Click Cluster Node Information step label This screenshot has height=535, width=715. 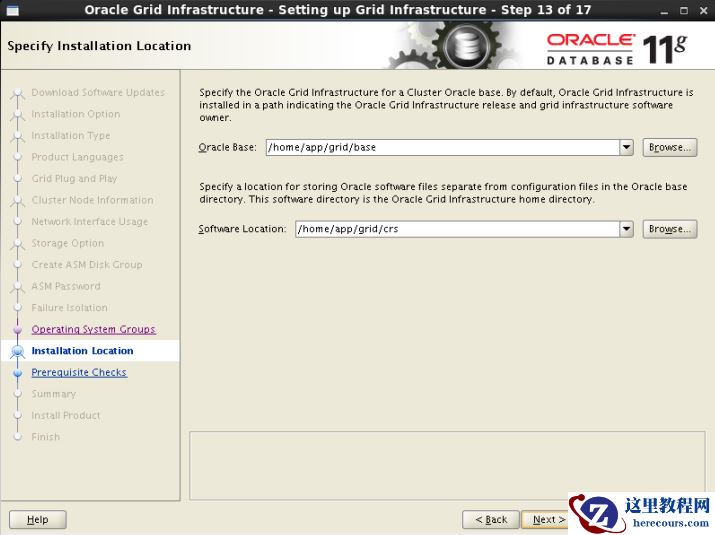coord(93,200)
